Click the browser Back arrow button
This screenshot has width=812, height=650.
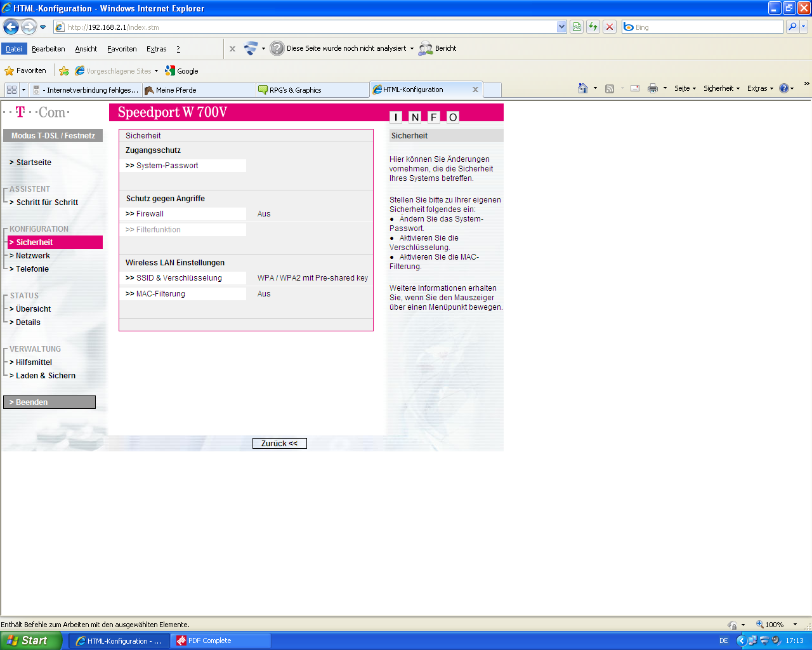click(11, 27)
